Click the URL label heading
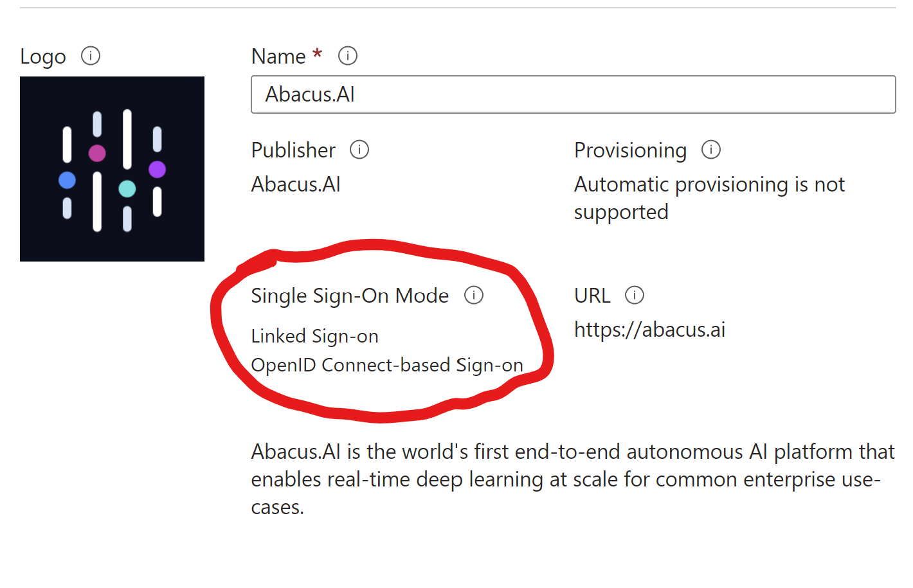 point(592,295)
